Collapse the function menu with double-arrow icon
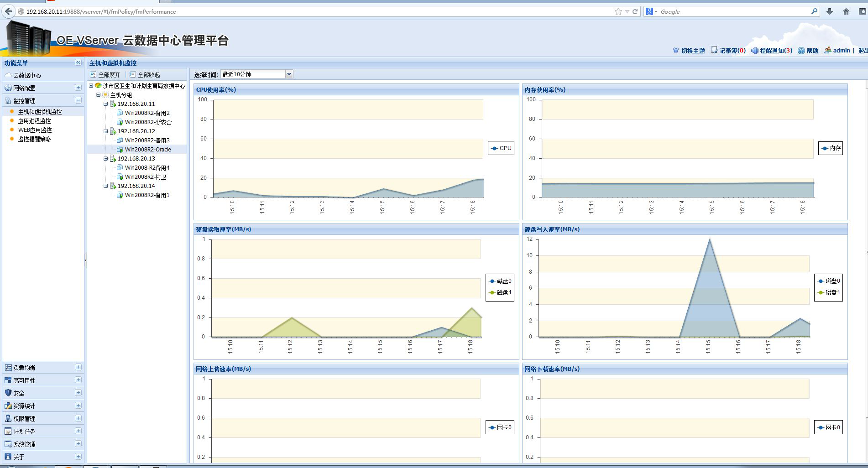868x468 pixels. (x=78, y=62)
